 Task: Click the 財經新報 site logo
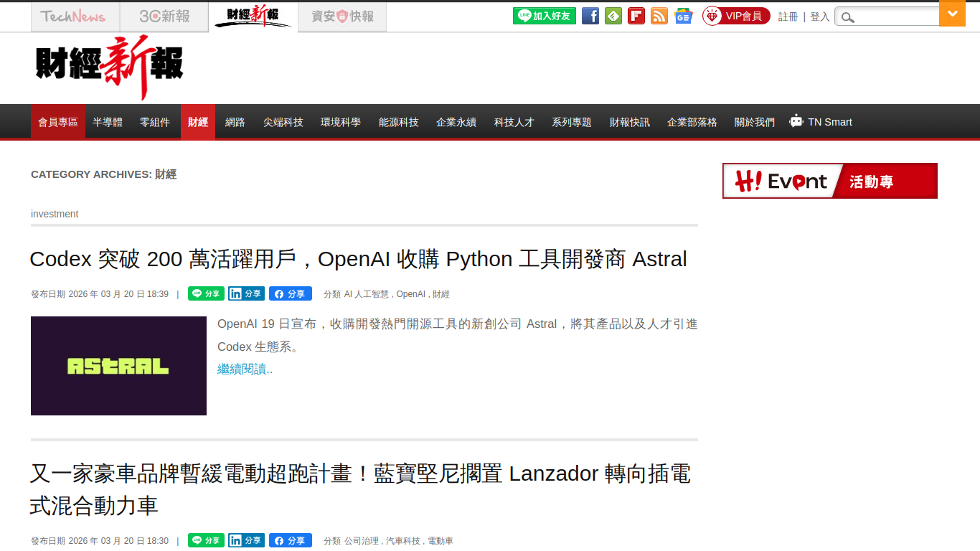tap(110, 67)
